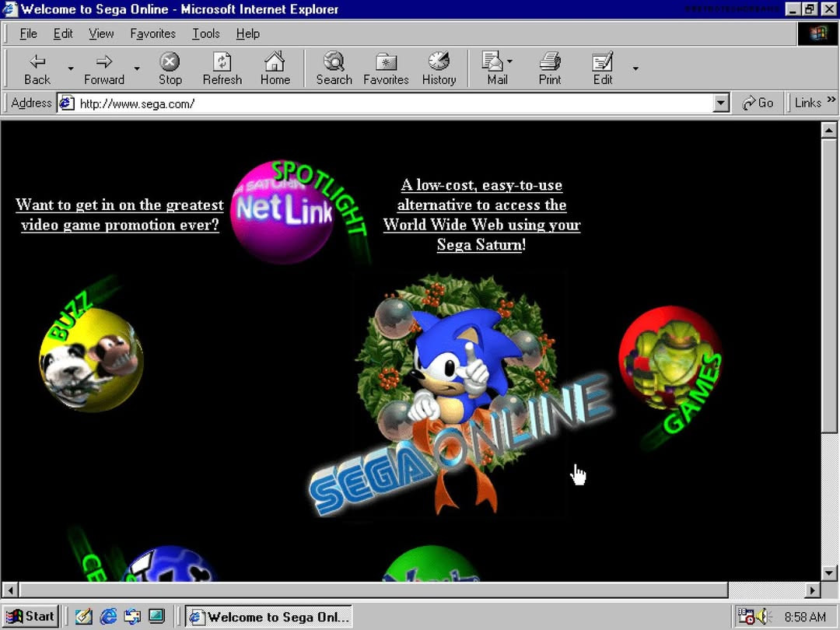The width and height of the screenshot is (840, 630).
Task: Click the address bar URL field
Action: pos(389,103)
